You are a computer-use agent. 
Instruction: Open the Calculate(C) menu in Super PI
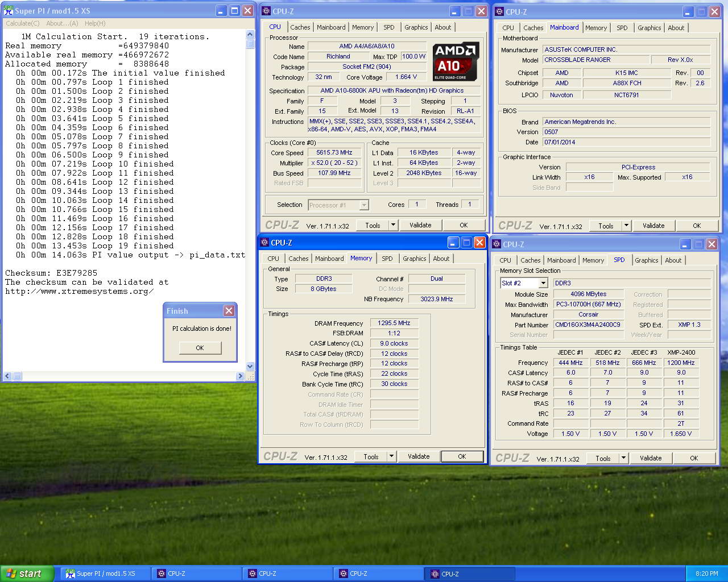click(x=23, y=23)
